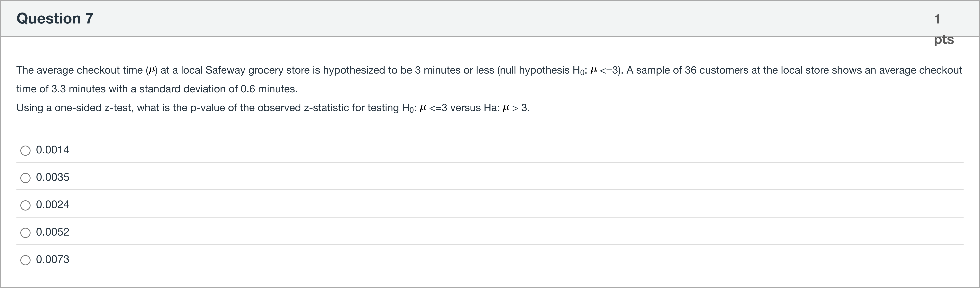Screen dimensions: 980x288
Task: Pick the radio button for 0.0052
Action: [25, 233]
